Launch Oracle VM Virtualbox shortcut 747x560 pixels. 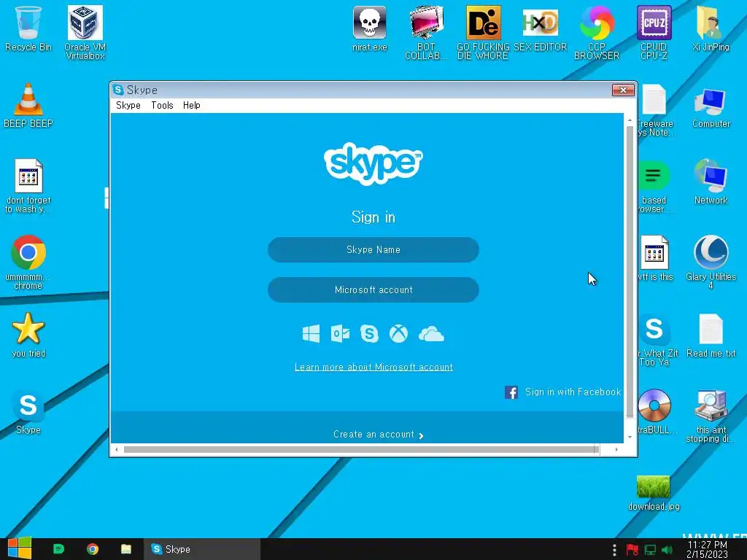85,32
